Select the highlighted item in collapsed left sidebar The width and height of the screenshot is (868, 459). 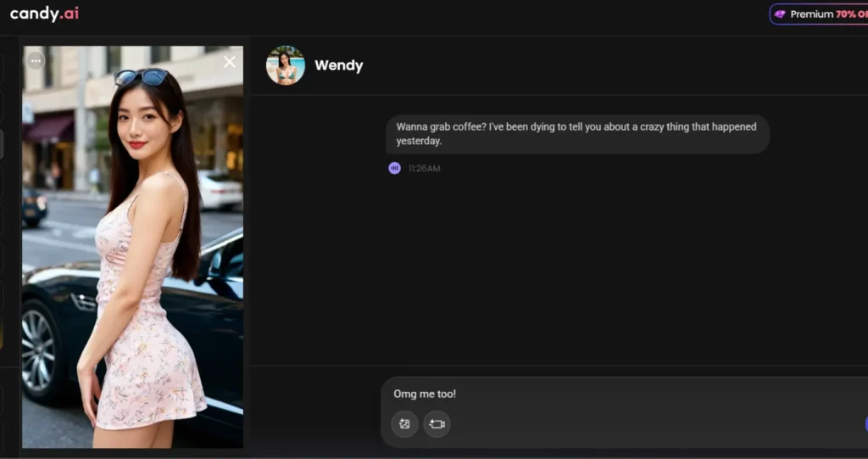point(1,144)
